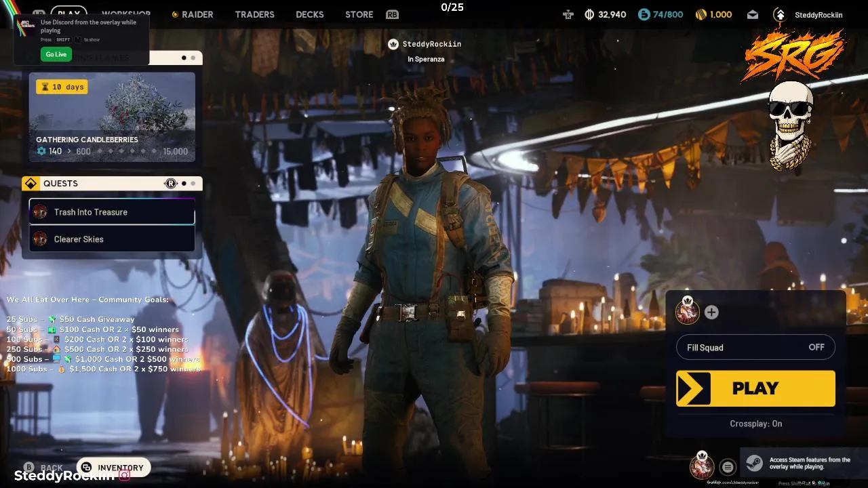The image size is (868, 488).
Task: Switch to the TRADERS tab
Action: point(254,14)
